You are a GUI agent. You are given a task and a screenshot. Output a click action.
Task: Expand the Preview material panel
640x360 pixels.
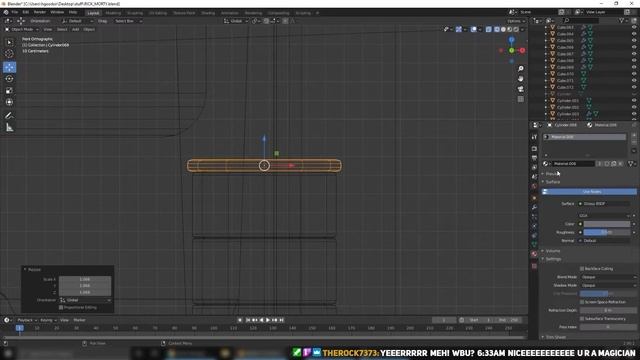tap(552, 174)
